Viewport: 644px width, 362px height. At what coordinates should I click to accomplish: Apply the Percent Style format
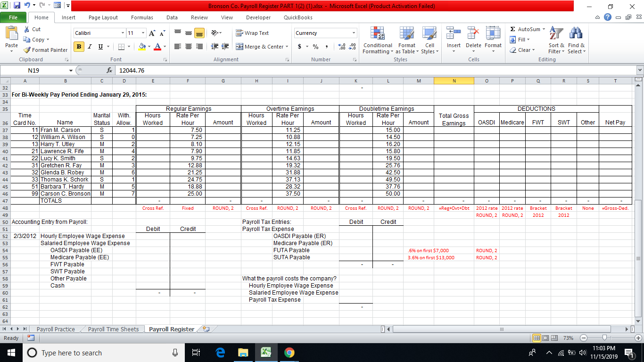point(314,47)
